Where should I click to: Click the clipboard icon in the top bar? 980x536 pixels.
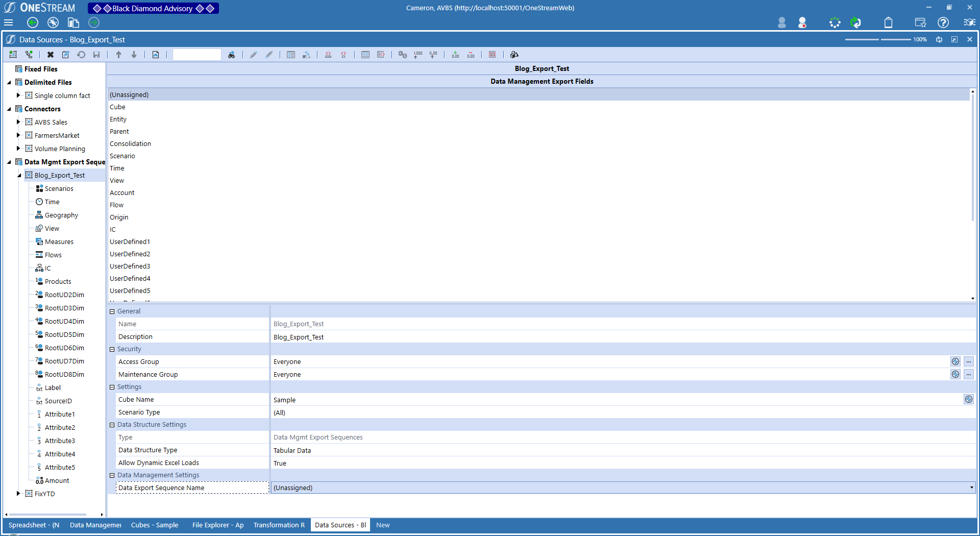[x=888, y=22]
